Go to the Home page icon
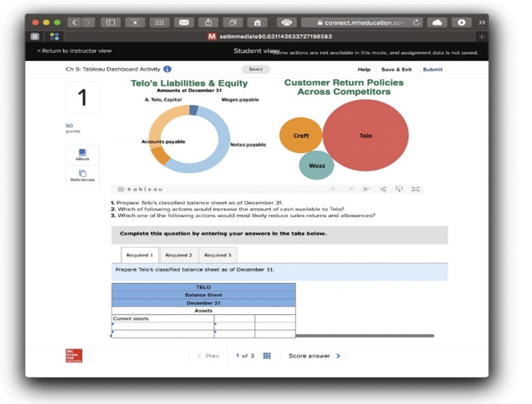 [257, 23]
